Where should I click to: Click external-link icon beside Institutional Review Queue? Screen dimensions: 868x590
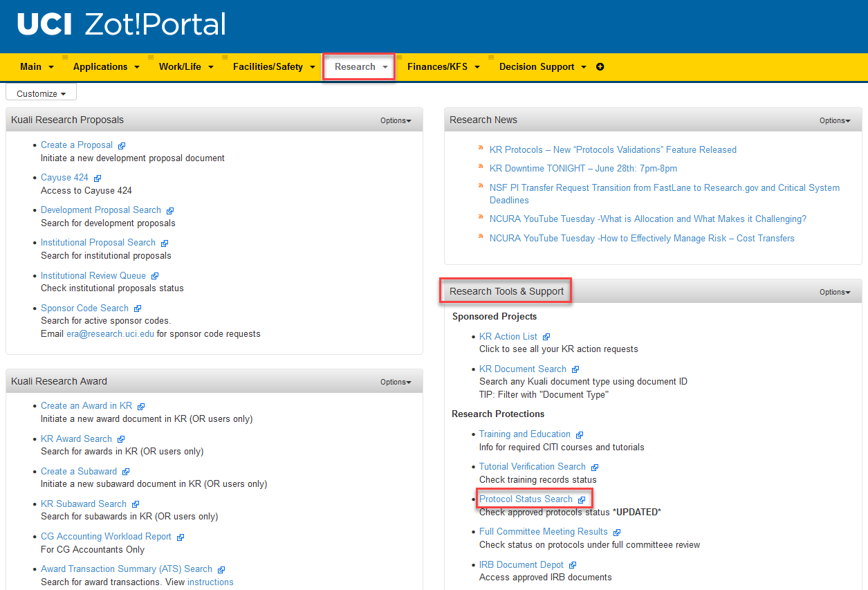click(155, 276)
